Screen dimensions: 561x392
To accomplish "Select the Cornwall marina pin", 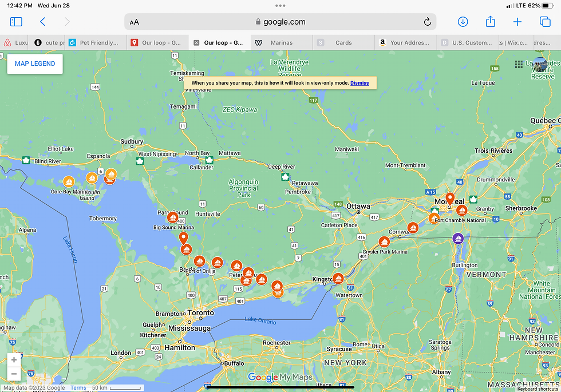I will (413, 228).
